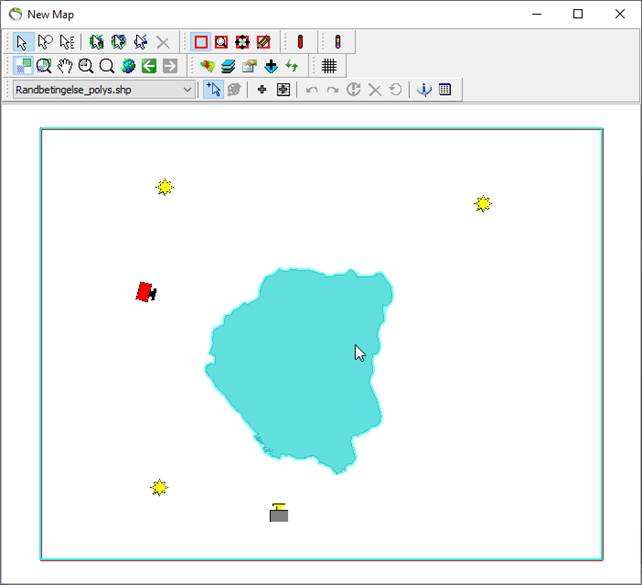Select the hand pan tool
This screenshot has width=642, height=585.
click(x=65, y=66)
